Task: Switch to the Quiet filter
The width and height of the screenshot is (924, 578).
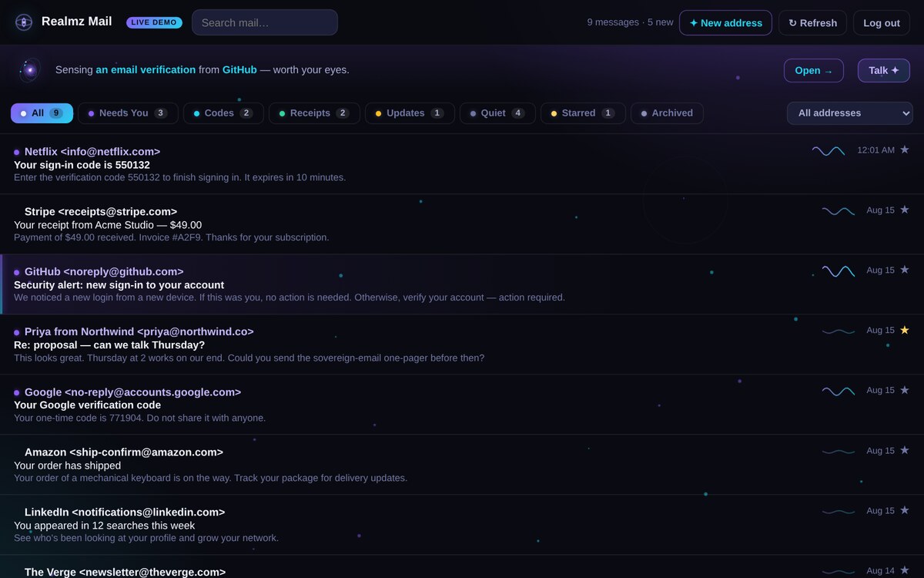Action: pyautogui.click(x=497, y=113)
